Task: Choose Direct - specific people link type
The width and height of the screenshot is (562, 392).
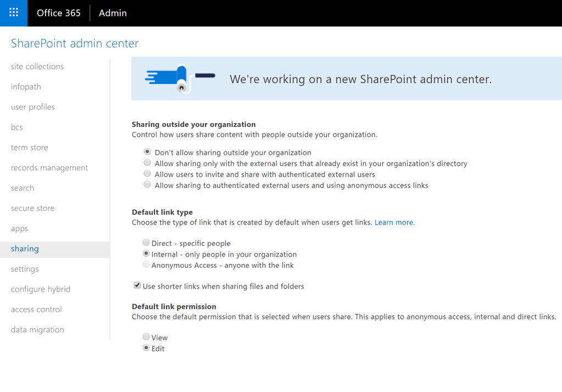Action: tap(146, 243)
